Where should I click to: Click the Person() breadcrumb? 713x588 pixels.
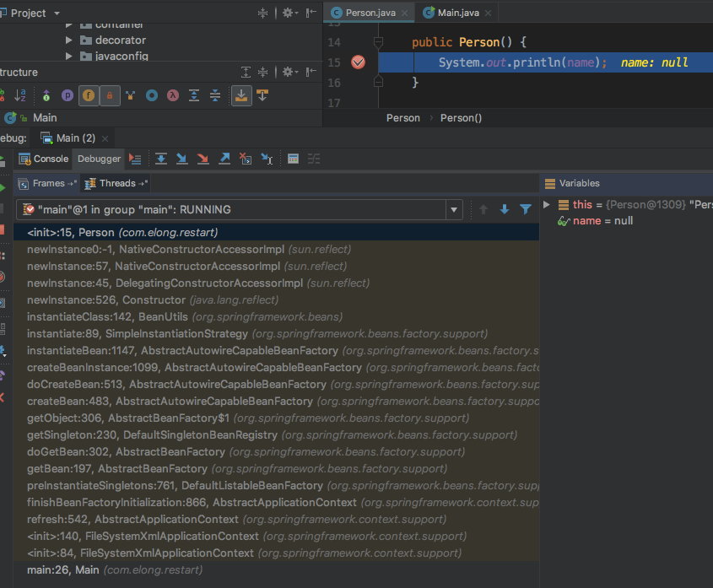[461, 118]
